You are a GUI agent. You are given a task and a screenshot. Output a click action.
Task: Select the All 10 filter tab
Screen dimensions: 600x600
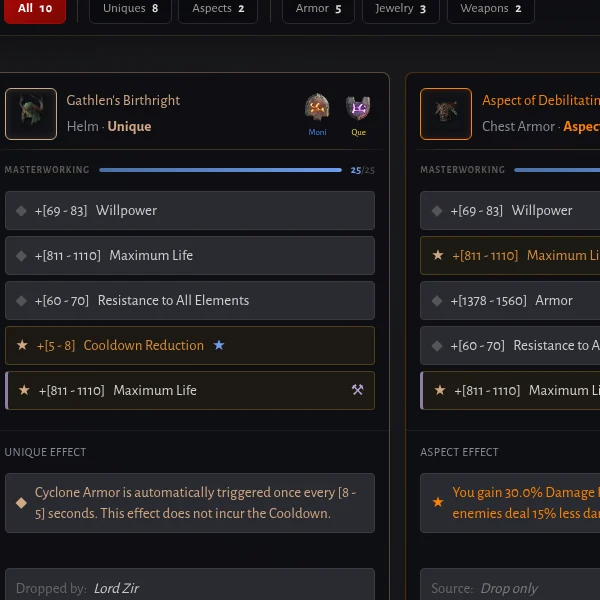pos(35,9)
